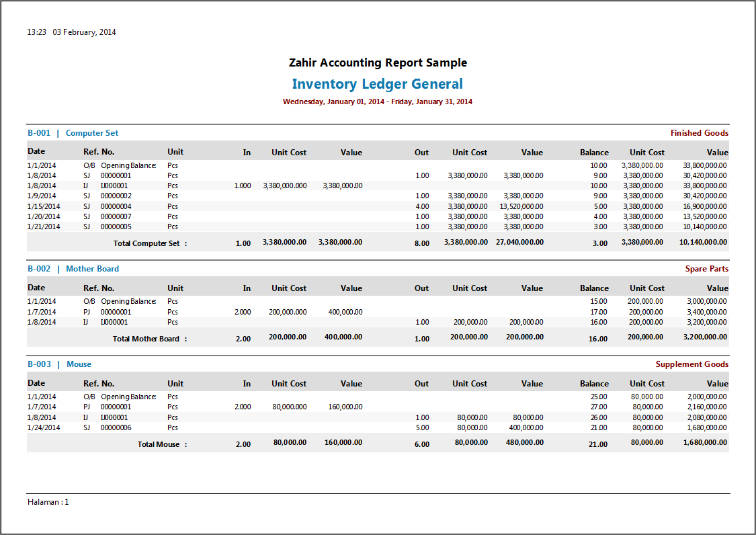The height and width of the screenshot is (535, 756).
Task: Select Mouse total balance value 1,680,000.00
Action: [x=705, y=442]
